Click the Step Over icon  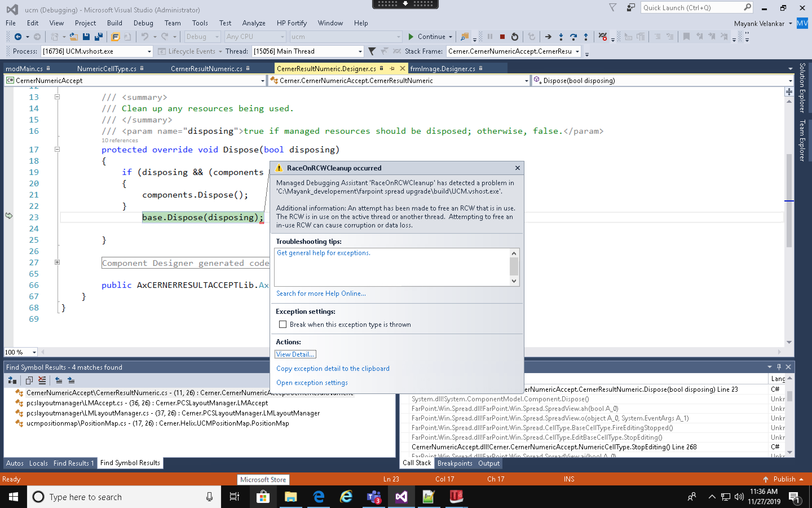(x=573, y=37)
